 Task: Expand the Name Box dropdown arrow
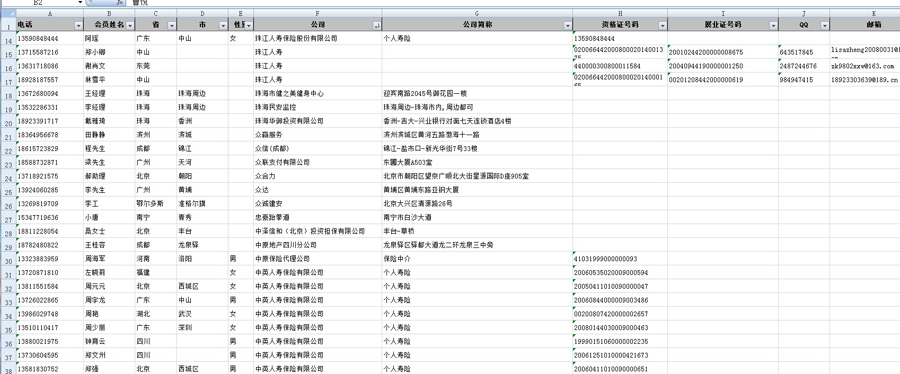80,3
